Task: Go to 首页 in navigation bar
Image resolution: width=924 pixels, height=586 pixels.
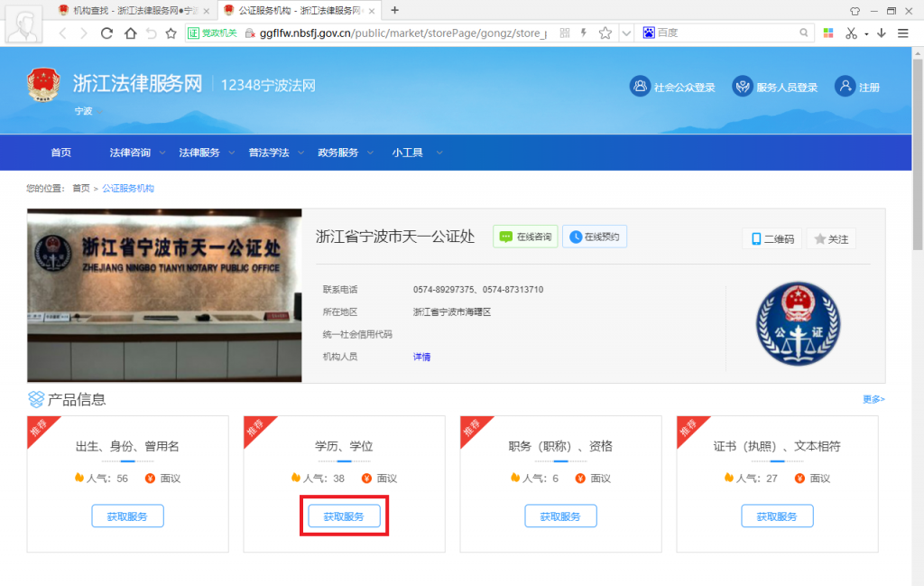Action: click(60, 153)
